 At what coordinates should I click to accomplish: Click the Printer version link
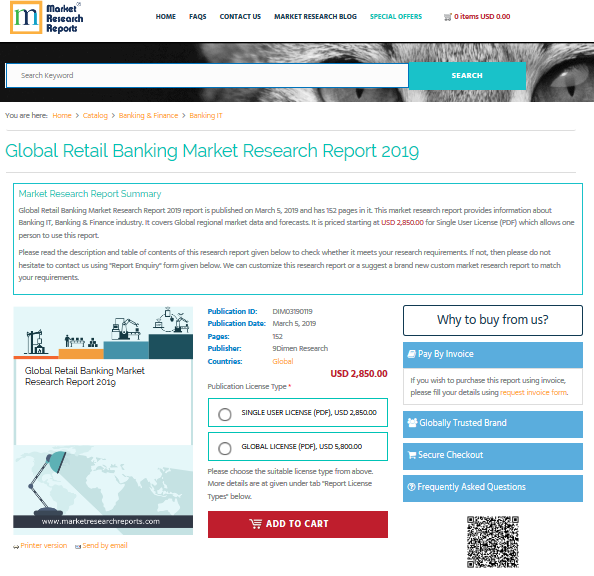click(x=44, y=546)
